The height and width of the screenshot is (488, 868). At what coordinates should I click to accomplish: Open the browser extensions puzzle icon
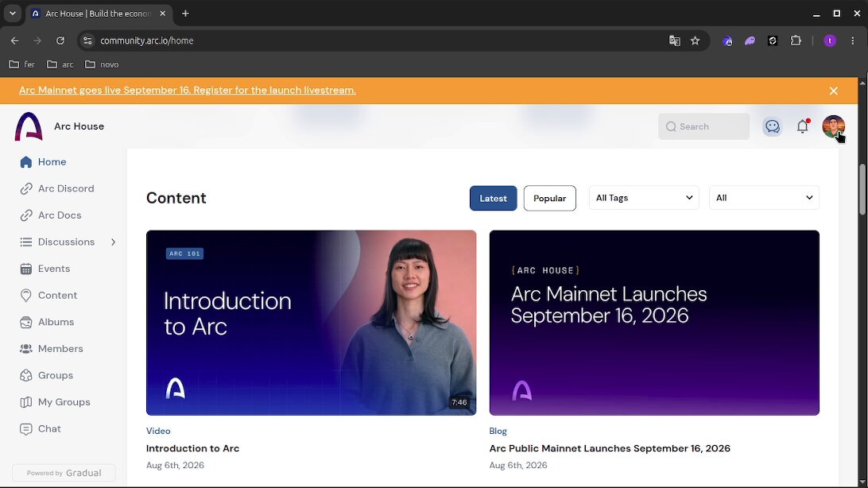(796, 41)
